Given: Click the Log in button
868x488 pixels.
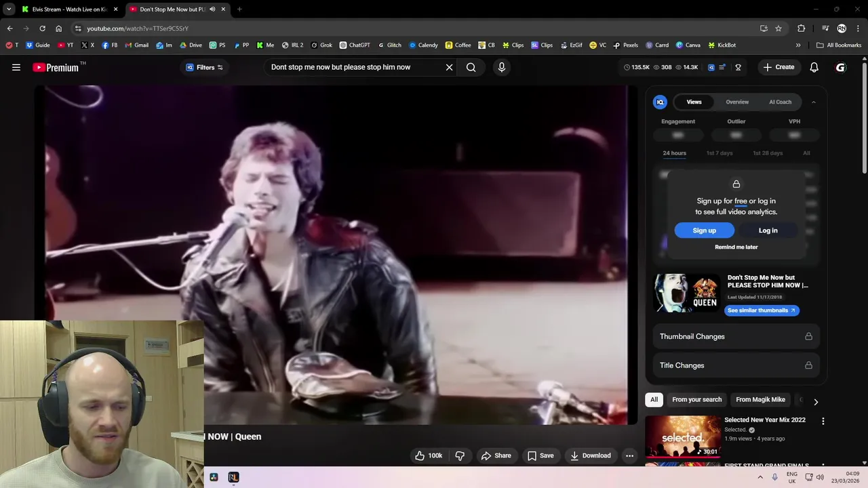Looking at the screenshot, I should click(768, 230).
